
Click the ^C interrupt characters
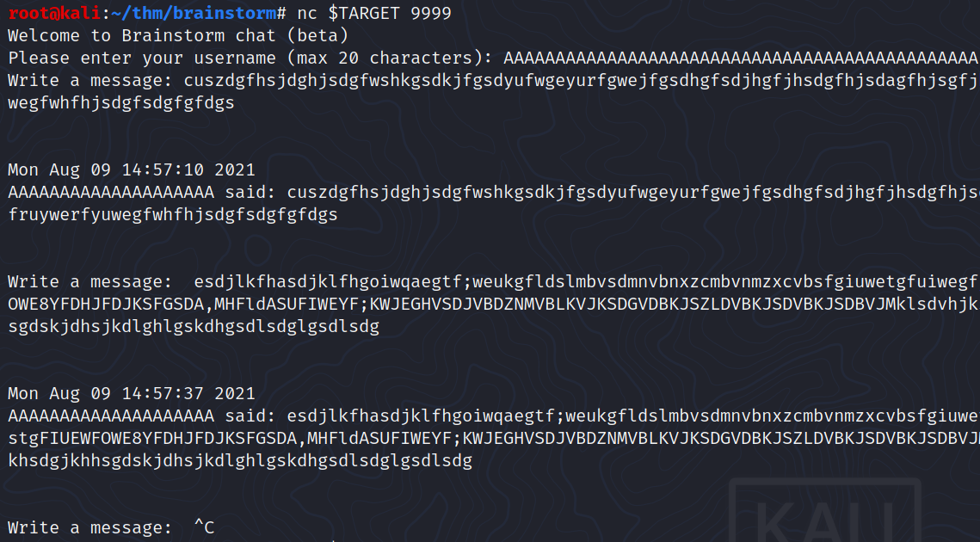(205, 528)
